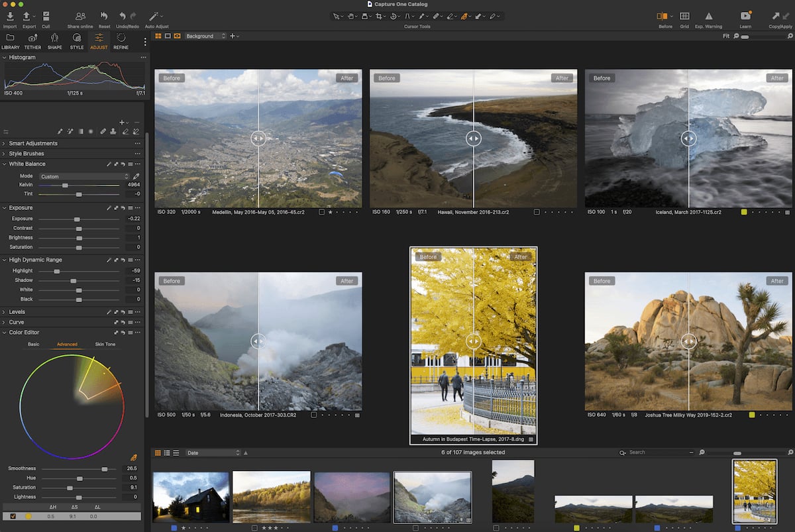Click the Exposure Warning icon
Viewport: 795px width, 532px height.
tap(709, 15)
